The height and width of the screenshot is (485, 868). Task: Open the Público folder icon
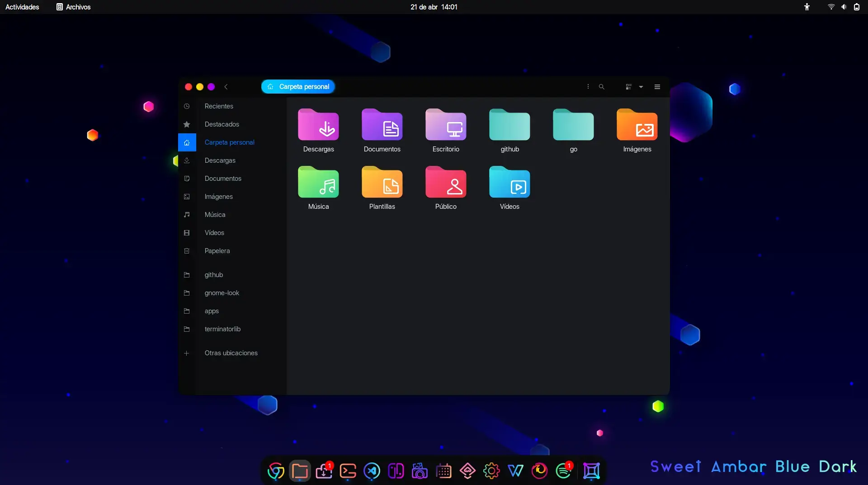(x=446, y=184)
